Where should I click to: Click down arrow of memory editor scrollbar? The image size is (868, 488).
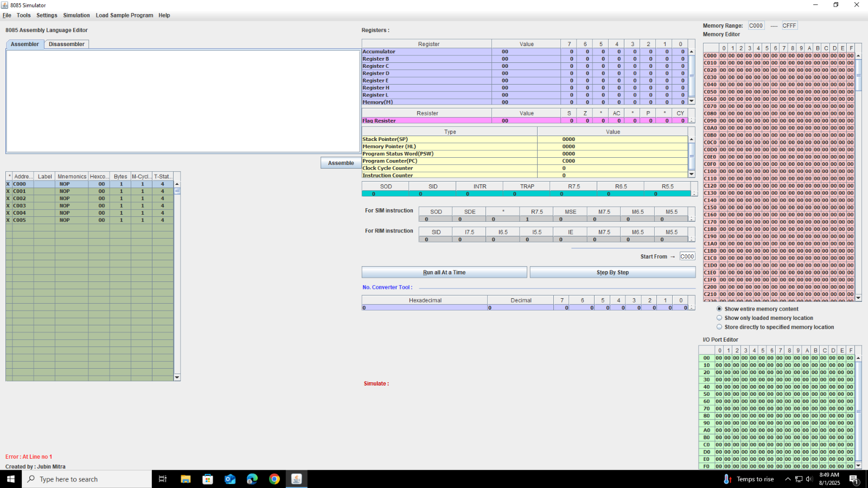(x=858, y=298)
